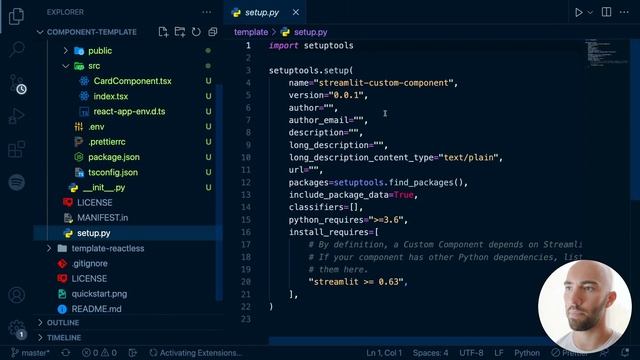Screen dimensions: 640x360
Task: Open the LICENSE file above MANIFEST.in
Action: (x=95, y=202)
